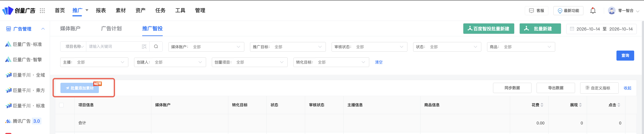The width and height of the screenshot is (644, 134).
Task: Open 管理 in top navigation
Action: (x=200, y=10)
